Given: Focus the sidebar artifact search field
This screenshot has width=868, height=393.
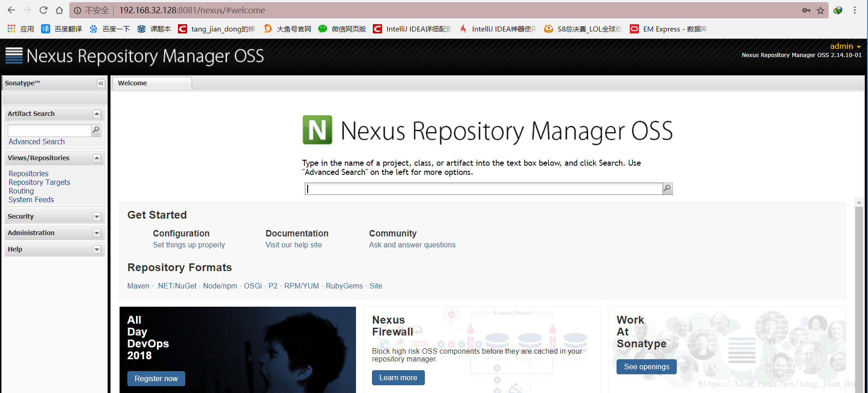Looking at the screenshot, I should pyautogui.click(x=49, y=130).
